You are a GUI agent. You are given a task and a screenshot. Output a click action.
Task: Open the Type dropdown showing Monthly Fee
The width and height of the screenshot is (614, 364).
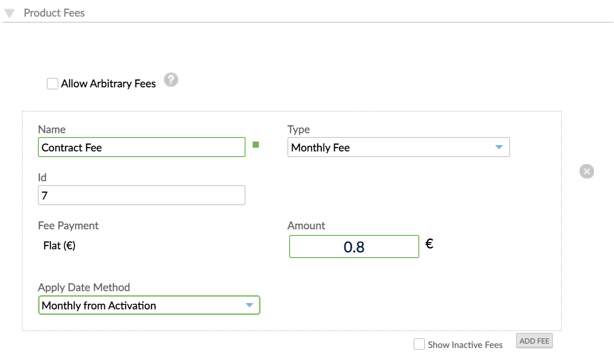[398, 147]
